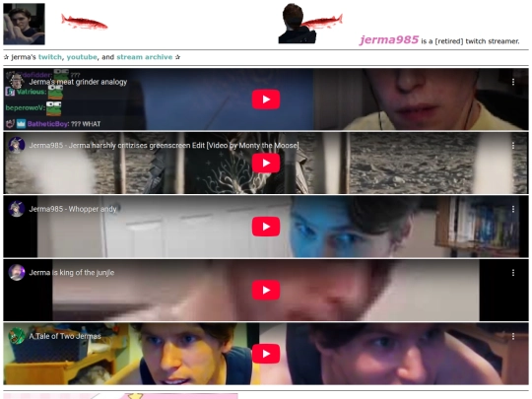Open title 'Jerma harshly critizises greenscreen Edit'
The height and width of the screenshot is (399, 532).
click(x=164, y=145)
